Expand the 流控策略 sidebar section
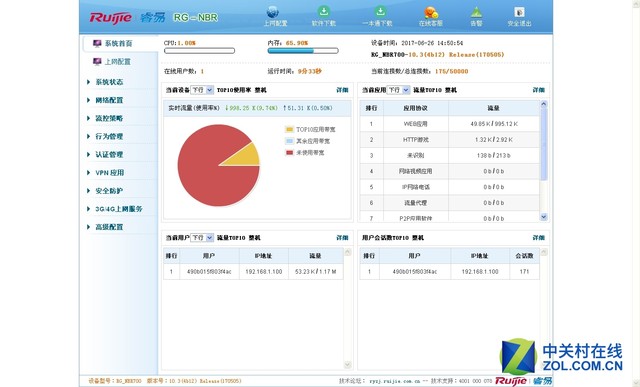The image size is (640, 387). pyautogui.click(x=109, y=118)
